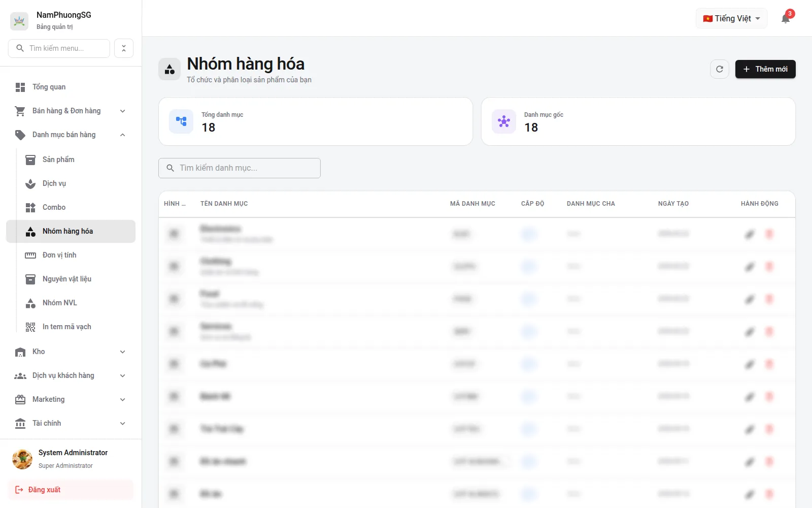Image resolution: width=812 pixels, height=508 pixels.
Task: Click the Tìm kiếm danh mục search box
Action: 240,168
